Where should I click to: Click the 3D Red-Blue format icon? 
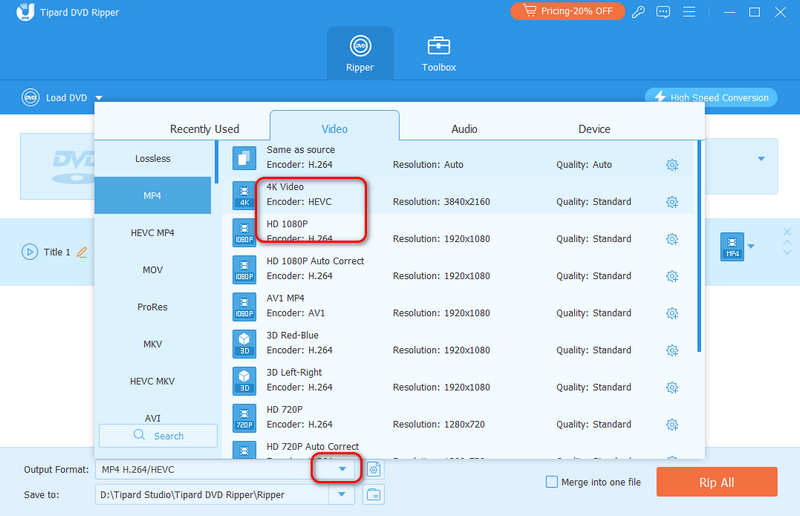244,344
